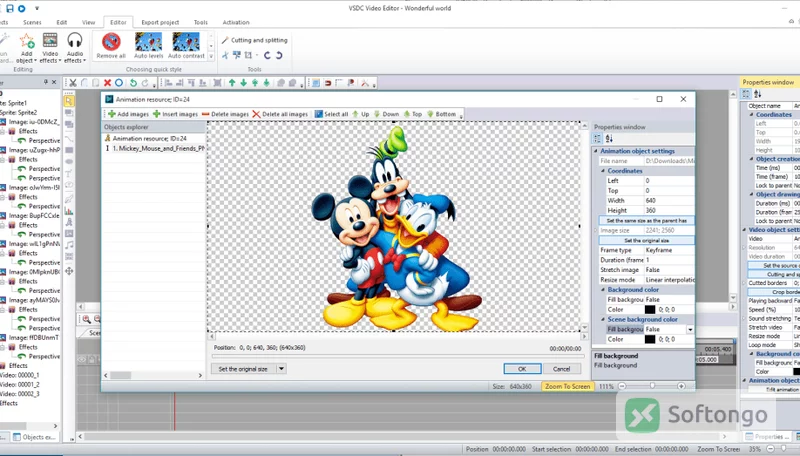The image size is (800, 456).
Task: Apply the Auto contrast quick style
Action: (186, 45)
